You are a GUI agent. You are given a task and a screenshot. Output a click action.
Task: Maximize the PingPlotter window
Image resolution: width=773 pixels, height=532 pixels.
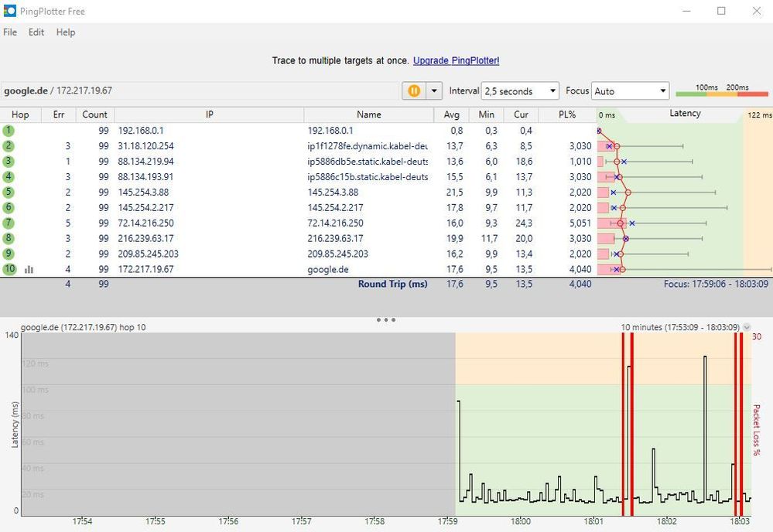point(721,11)
